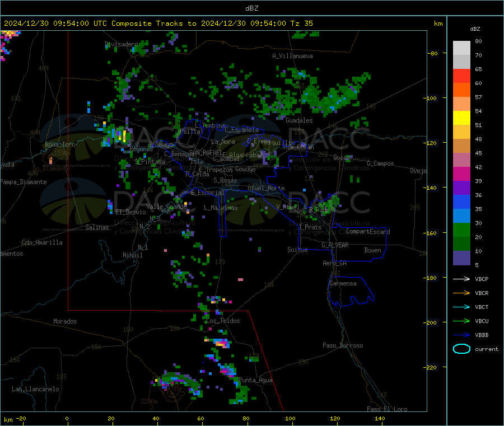504x426 pixels.
Task: Click the 'Paso_El_Loro' map label
Action: tap(387, 409)
